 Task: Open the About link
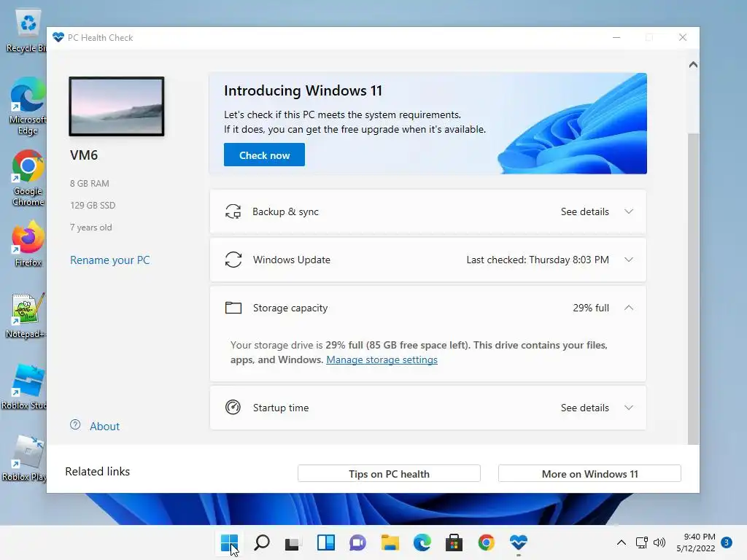(x=105, y=426)
